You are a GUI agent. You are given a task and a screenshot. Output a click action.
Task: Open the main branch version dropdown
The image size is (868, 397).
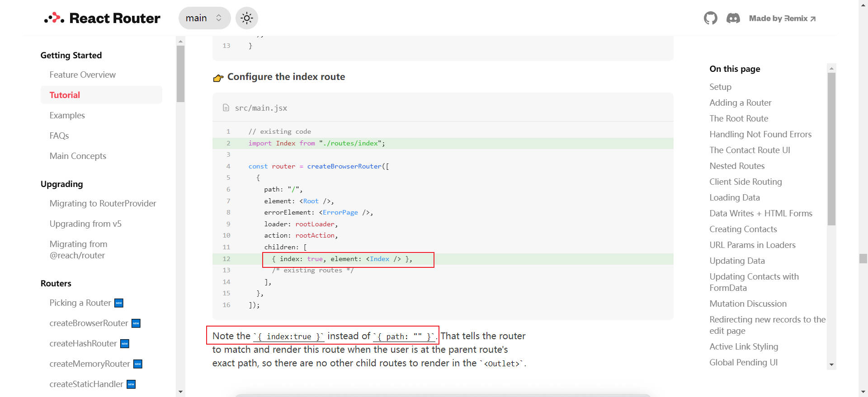pyautogui.click(x=204, y=18)
